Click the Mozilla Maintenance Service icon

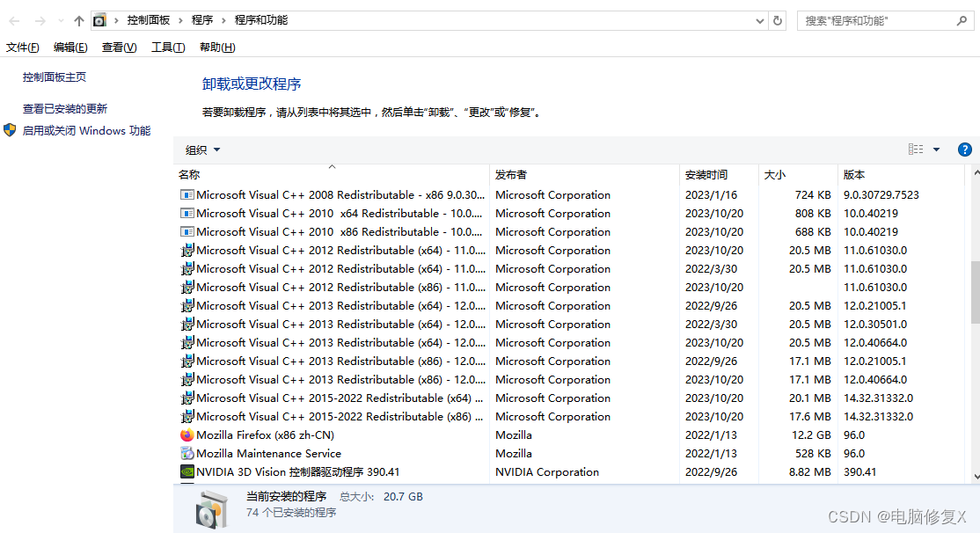pos(186,454)
